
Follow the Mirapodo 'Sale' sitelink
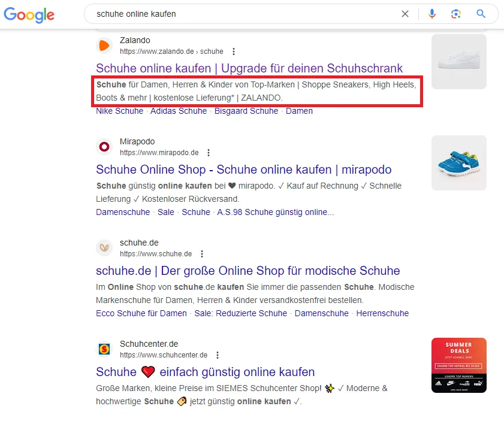[166, 212]
